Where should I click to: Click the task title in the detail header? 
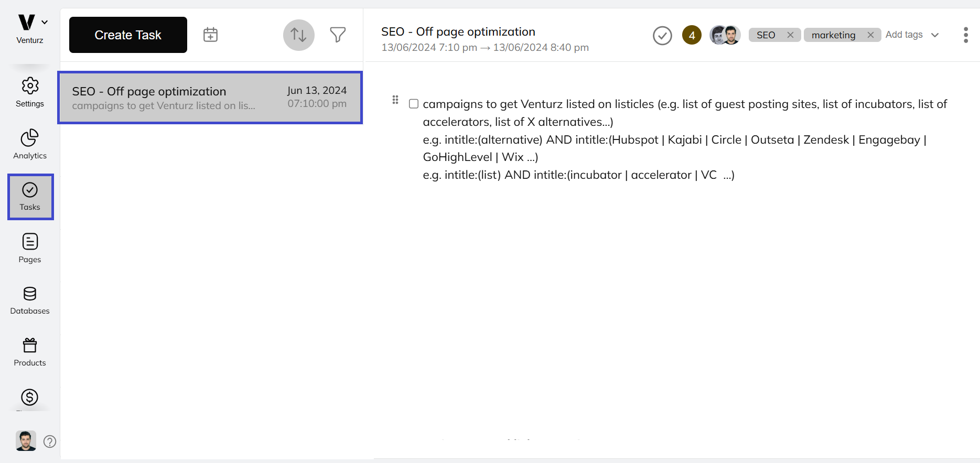pyautogui.click(x=458, y=31)
